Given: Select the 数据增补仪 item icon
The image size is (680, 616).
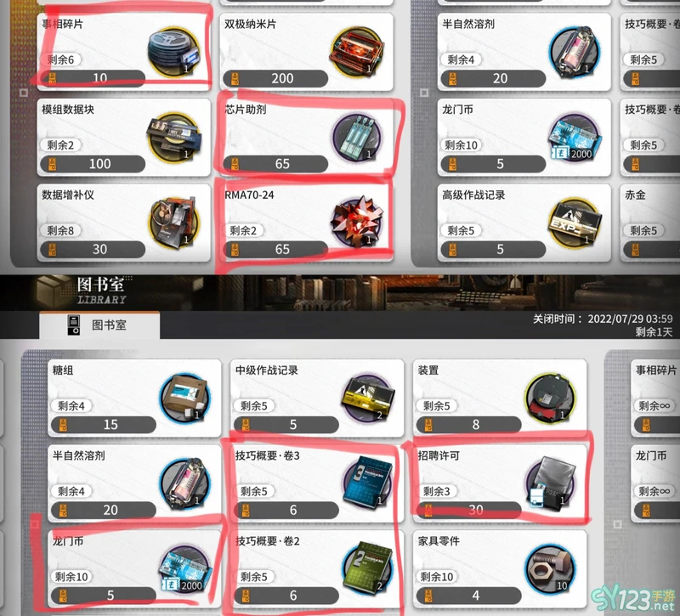Looking at the screenshot, I should tap(174, 223).
